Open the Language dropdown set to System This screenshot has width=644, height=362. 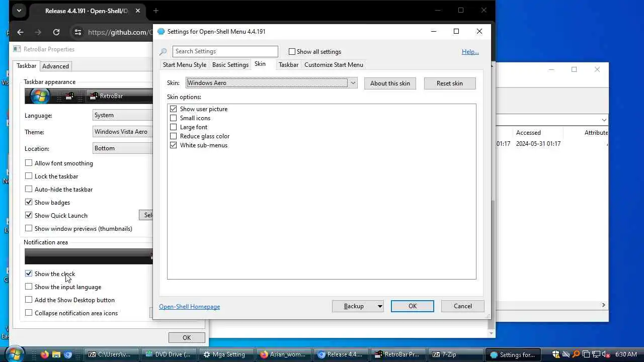[123, 115]
